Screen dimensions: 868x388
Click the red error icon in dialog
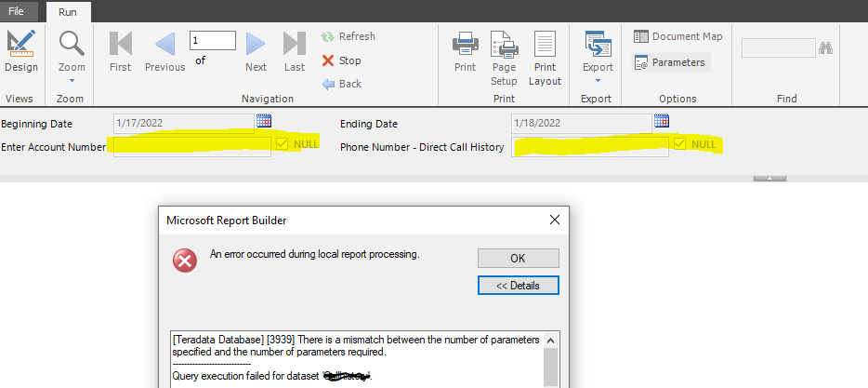[185, 261]
